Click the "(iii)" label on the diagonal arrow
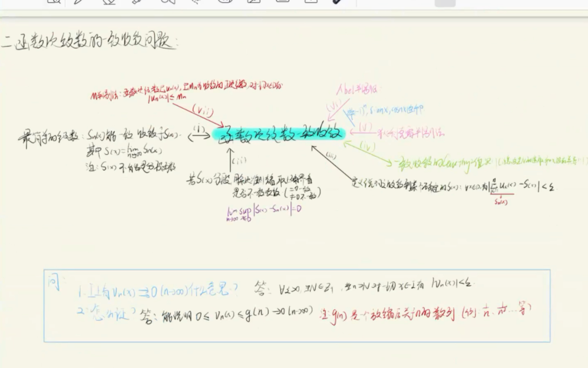The width and height of the screenshot is (588, 368). pos(330,156)
